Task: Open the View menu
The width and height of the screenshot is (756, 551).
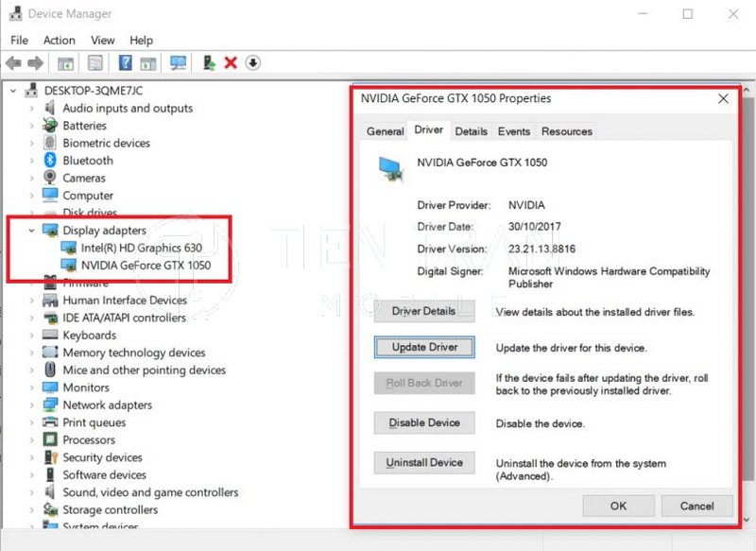Action: (x=103, y=41)
